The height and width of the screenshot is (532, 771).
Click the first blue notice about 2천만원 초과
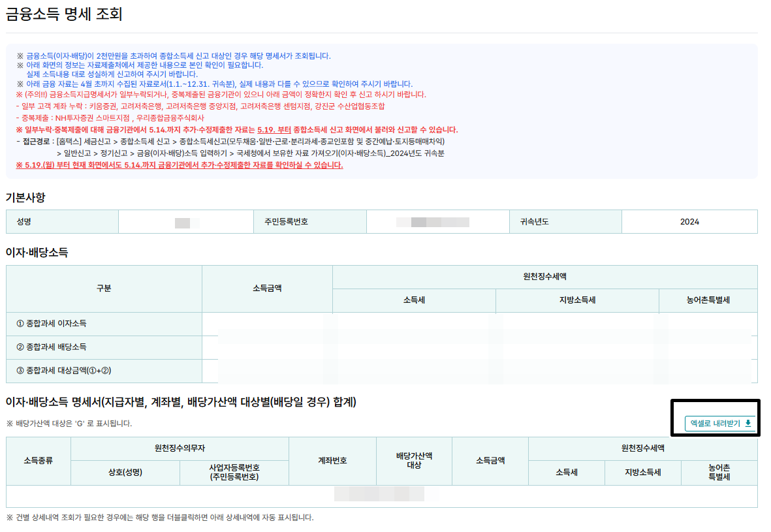pyautogui.click(x=174, y=56)
